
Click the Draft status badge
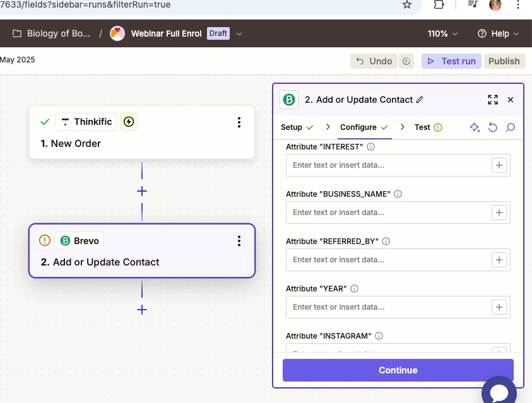(218, 33)
